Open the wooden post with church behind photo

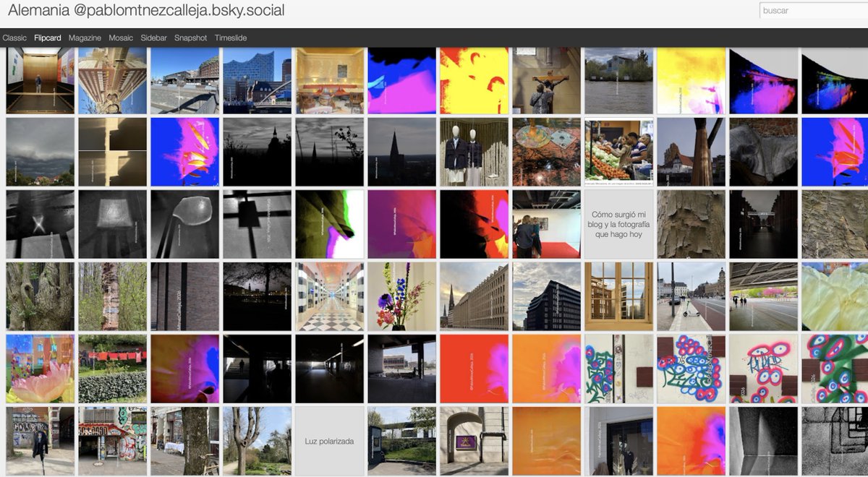pos(691,152)
